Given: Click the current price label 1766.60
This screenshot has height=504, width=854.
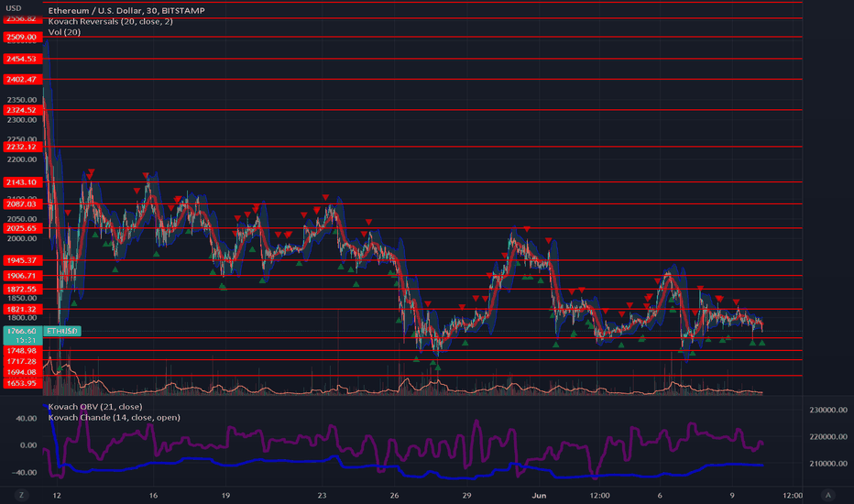Looking at the screenshot, I should (x=23, y=331).
